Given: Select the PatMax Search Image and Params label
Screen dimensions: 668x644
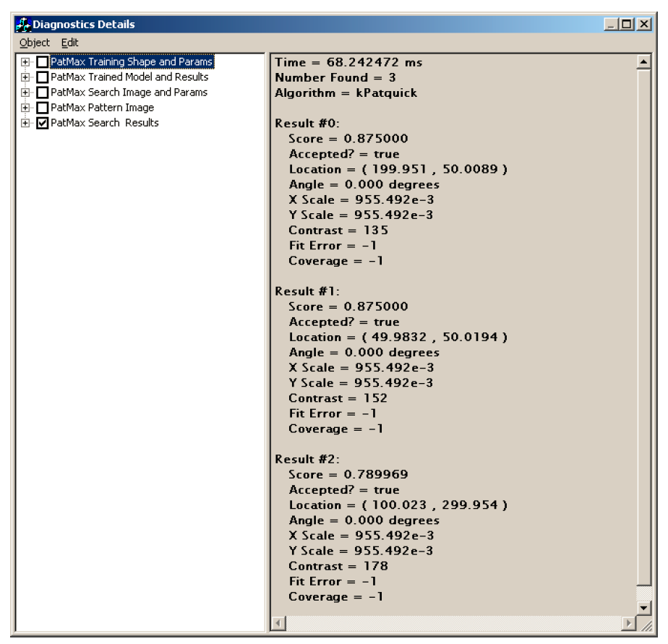Looking at the screenshot, I should pos(129,93).
